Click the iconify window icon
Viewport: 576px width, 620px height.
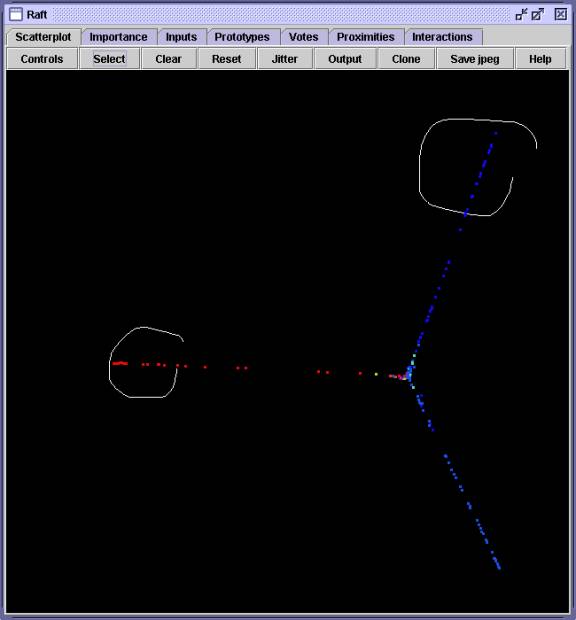click(x=521, y=15)
